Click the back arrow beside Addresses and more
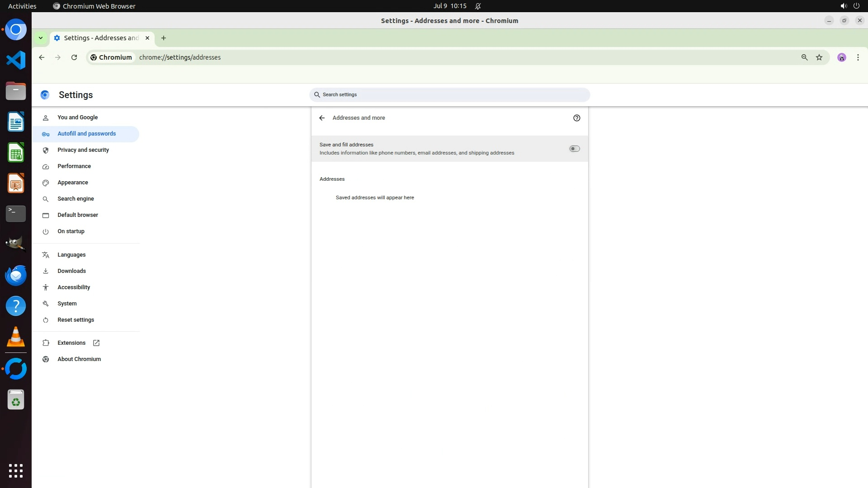The height and width of the screenshot is (488, 868). pyautogui.click(x=322, y=118)
